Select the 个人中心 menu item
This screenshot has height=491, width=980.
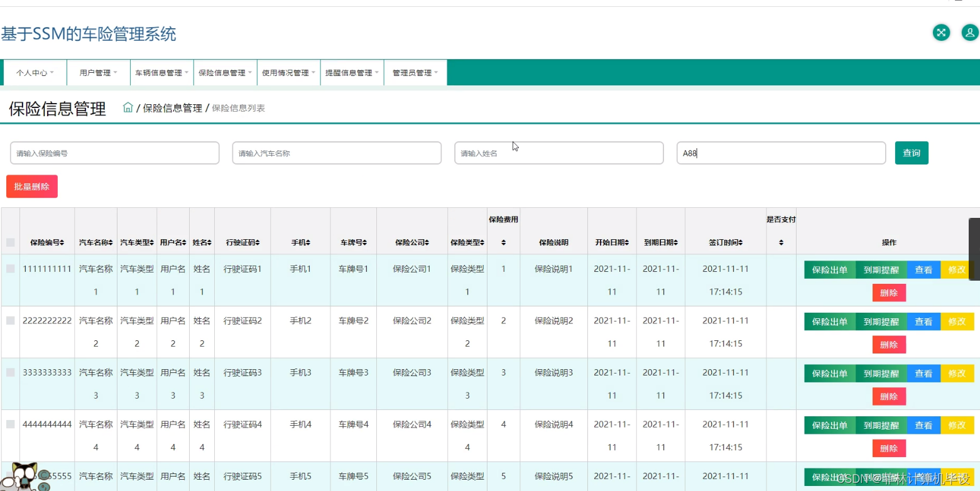[35, 72]
